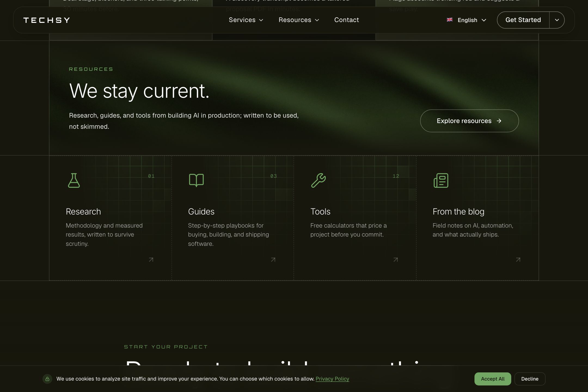This screenshot has height=392, width=588.
Task: Click the Free calculators description text
Action: point(348,230)
